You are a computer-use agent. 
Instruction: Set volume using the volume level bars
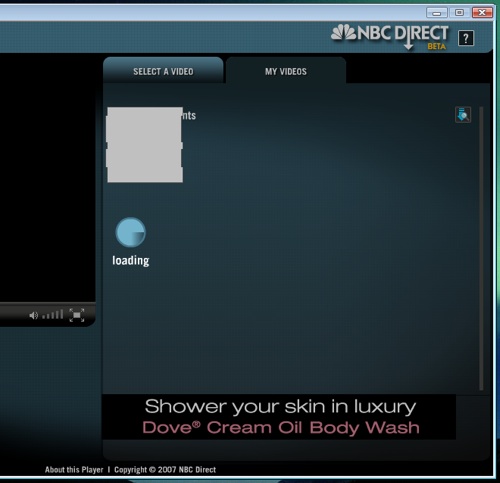[x=53, y=314]
